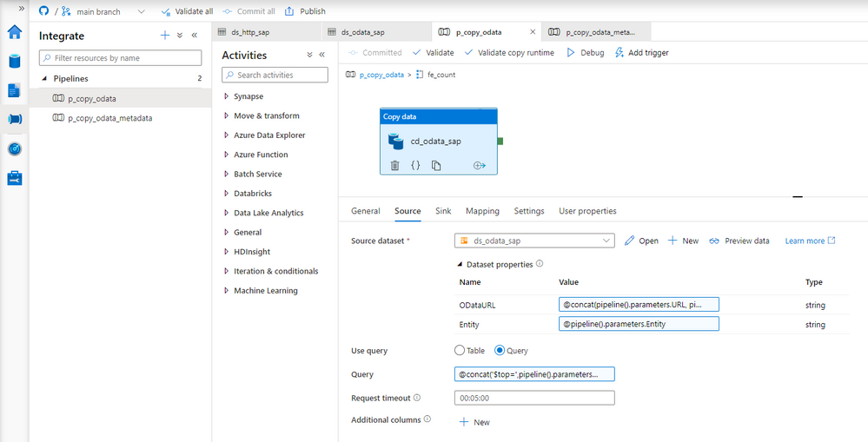This screenshot has height=442, width=868.
Task: Open the General properties tab
Action: [x=365, y=211]
